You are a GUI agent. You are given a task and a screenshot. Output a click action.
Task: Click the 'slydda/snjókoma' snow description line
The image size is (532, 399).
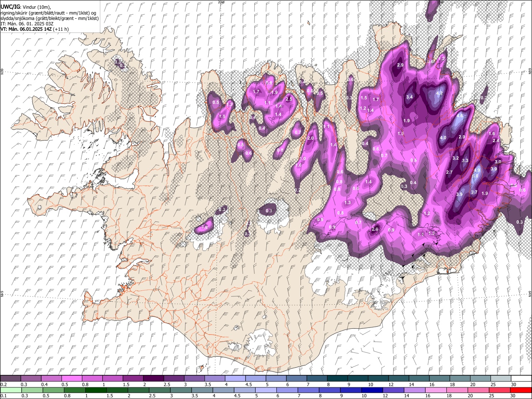(49, 18)
